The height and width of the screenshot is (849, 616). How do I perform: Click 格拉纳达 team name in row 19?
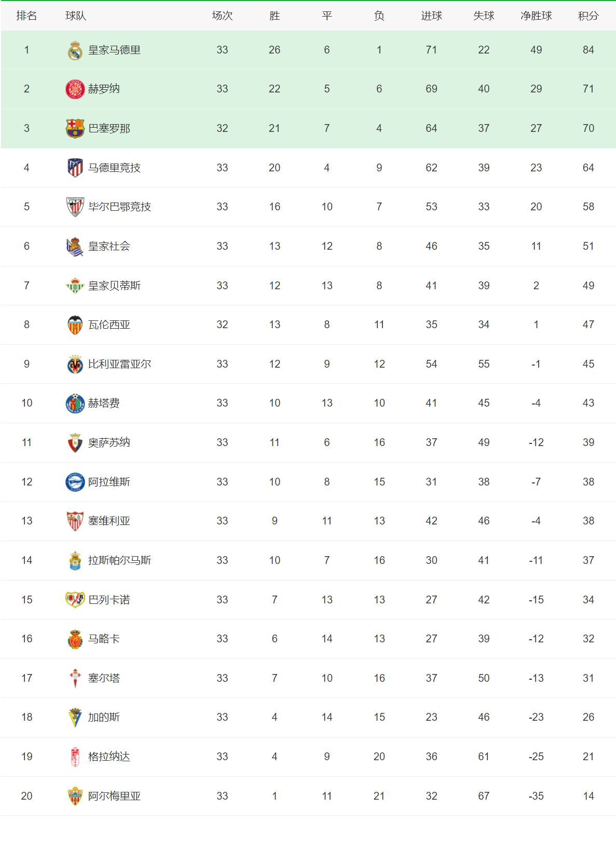pos(109,757)
